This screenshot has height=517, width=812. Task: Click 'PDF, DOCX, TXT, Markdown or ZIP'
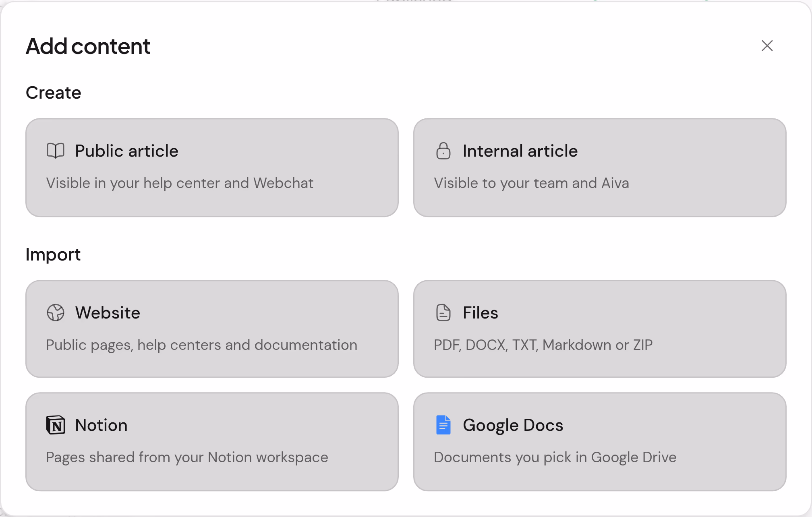coord(543,345)
